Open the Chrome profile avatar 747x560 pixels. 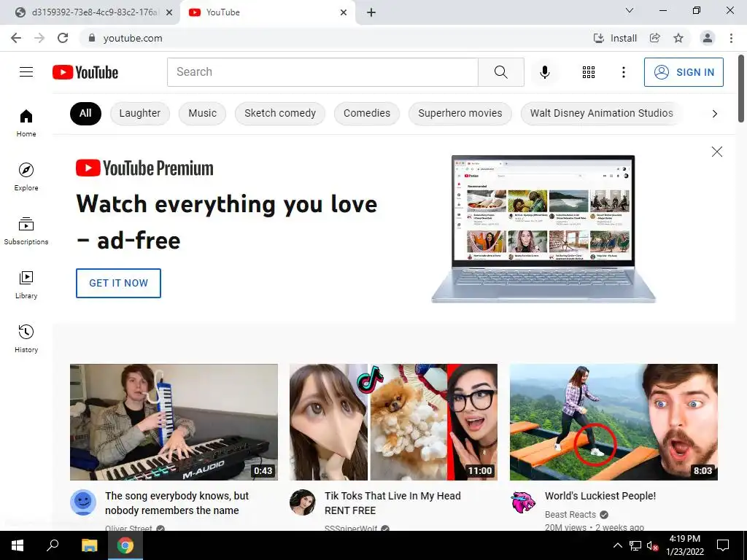[x=708, y=38]
